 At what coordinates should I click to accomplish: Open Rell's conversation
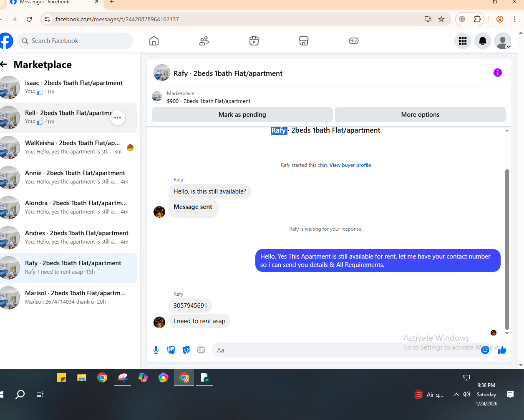(x=68, y=117)
